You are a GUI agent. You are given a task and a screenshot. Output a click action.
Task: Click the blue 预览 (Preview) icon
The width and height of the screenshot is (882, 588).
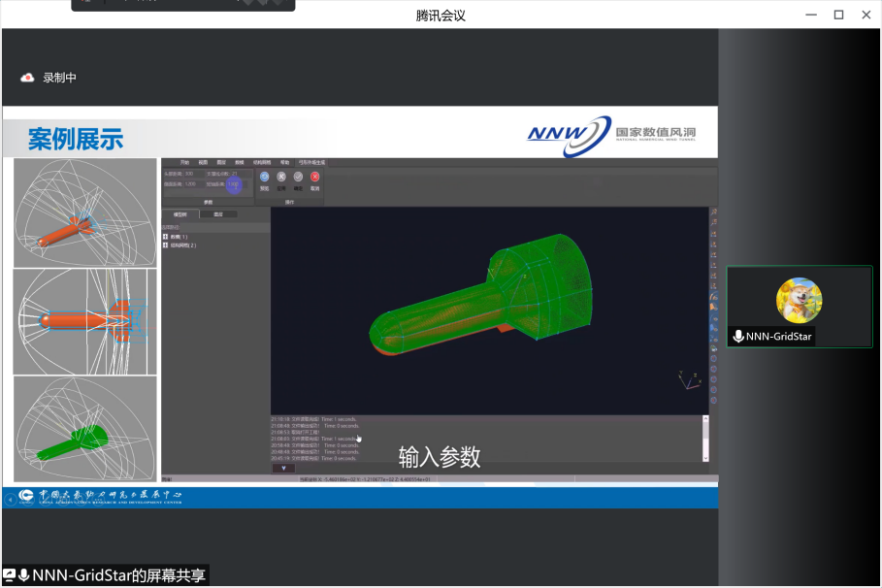[x=265, y=177]
